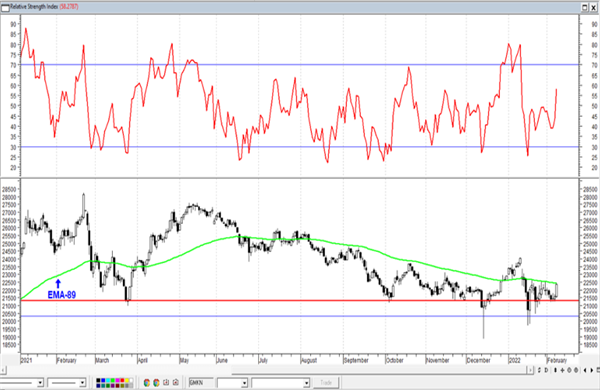Click 18500 on the right price scale
This screenshot has height=390, width=600.
click(x=590, y=345)
